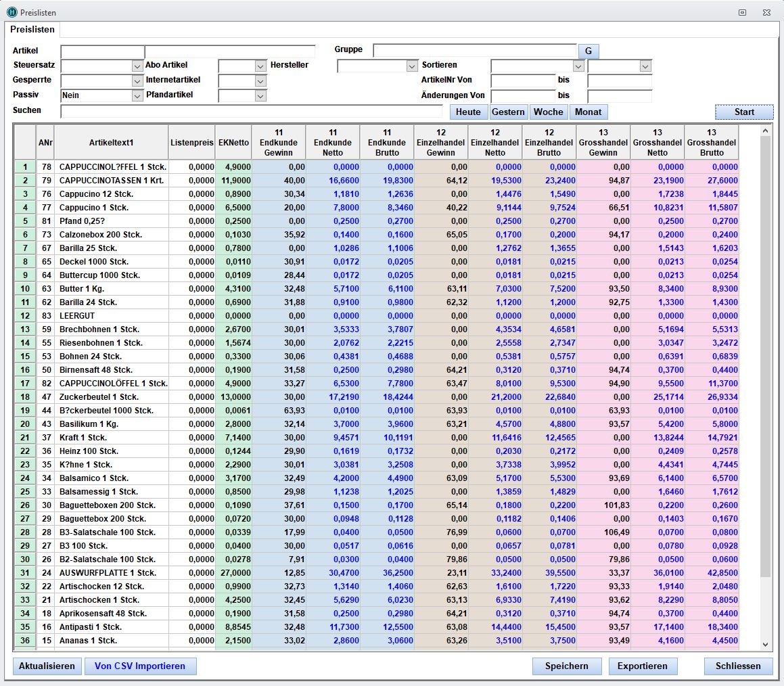Viewport: 784px width, 686px height.
Task: Click the Preislisten app icon in title bar
Action: pos(11,12)
